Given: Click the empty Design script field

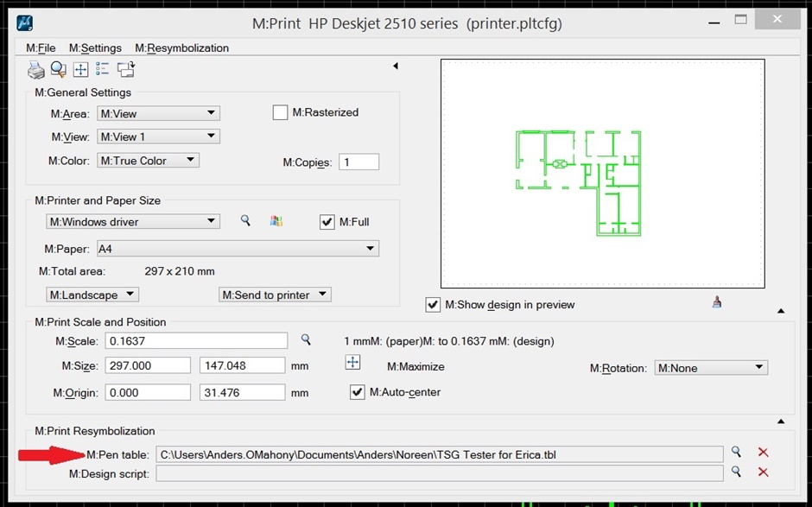Looking at the screenshot, I should coord(440,473).
